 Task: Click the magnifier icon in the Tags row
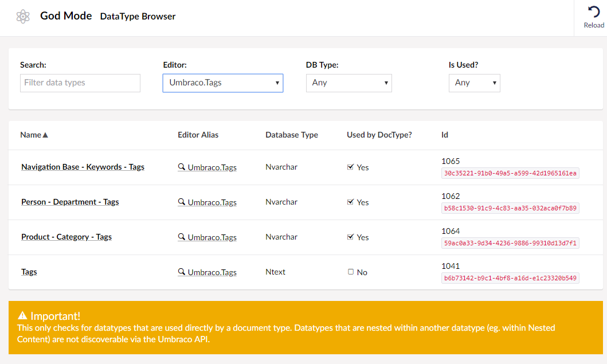tap(181, 272)
